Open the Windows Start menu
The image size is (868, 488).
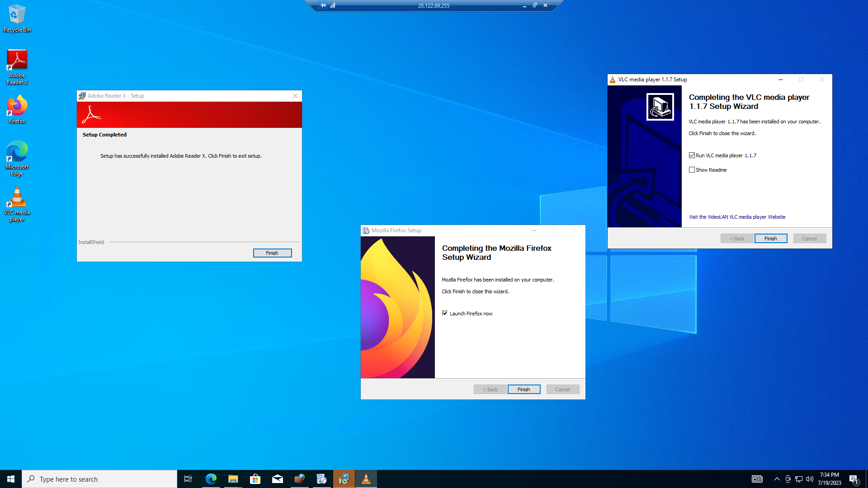pyautogui.click(x=11, y=479)
